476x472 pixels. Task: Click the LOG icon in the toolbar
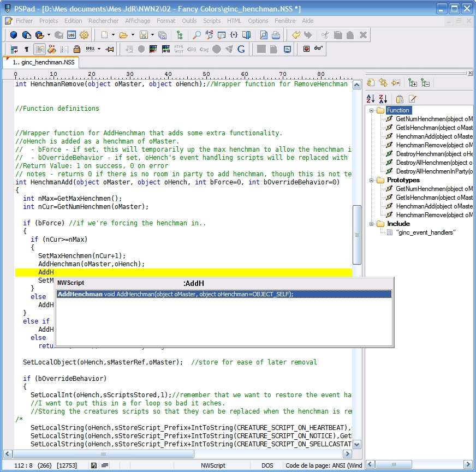[72, 35]
